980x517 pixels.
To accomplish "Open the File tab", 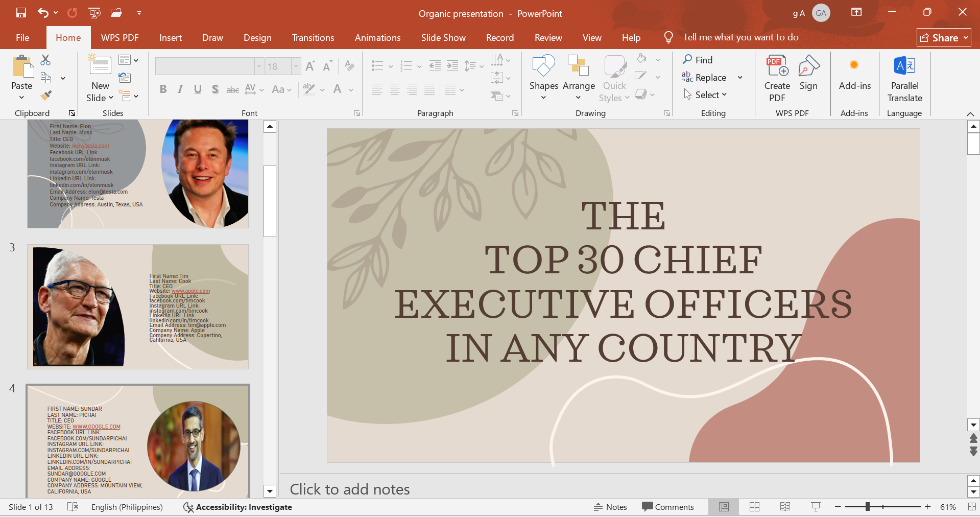I will coord(22,37).
